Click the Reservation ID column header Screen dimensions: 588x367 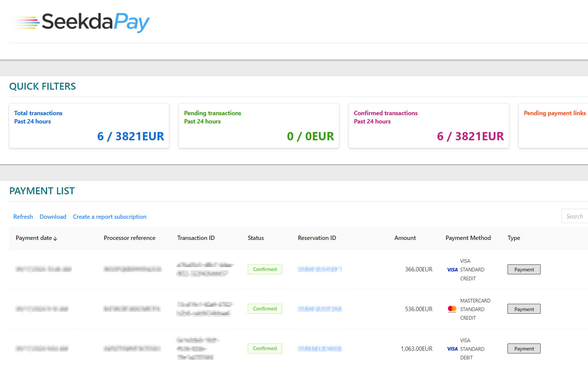point(317,238)
